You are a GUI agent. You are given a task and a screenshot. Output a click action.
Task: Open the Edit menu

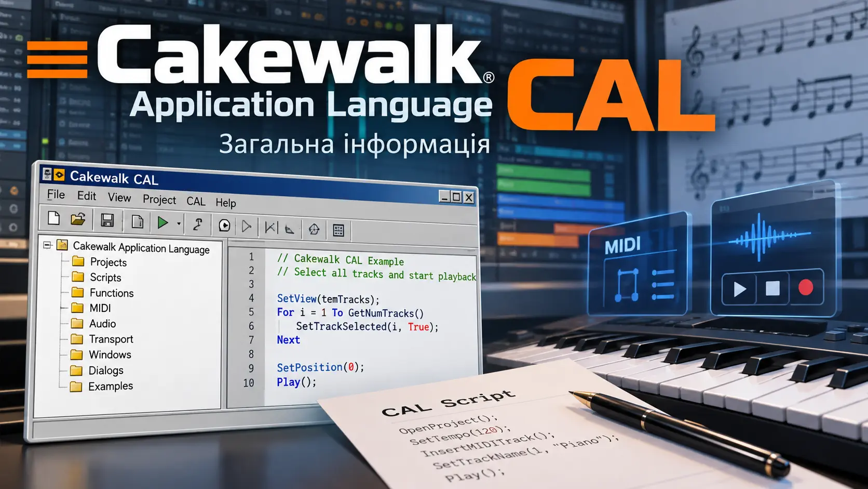(87, 196)
